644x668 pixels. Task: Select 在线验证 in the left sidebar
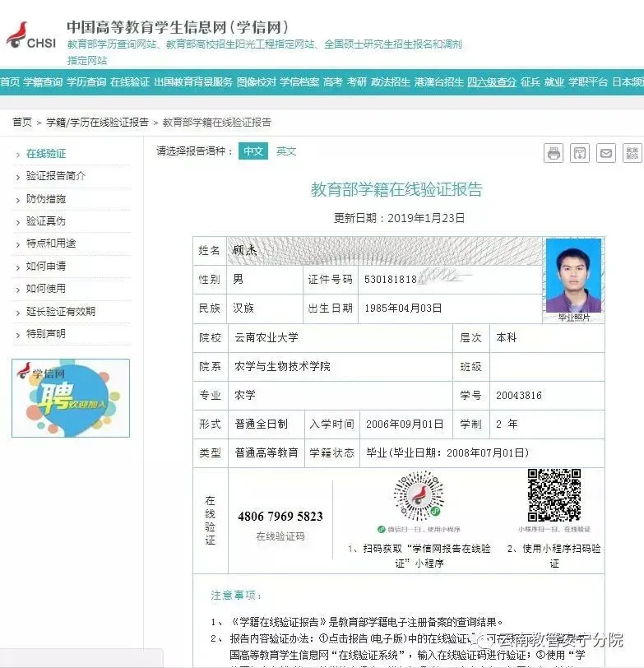[x=46, y=153]
